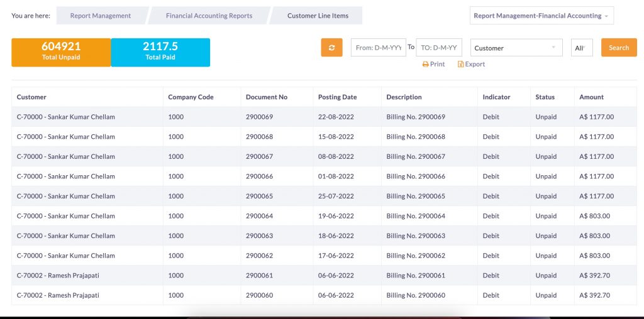
Task: Click Unpaid status in row 2900068
Action: [547, 136]
